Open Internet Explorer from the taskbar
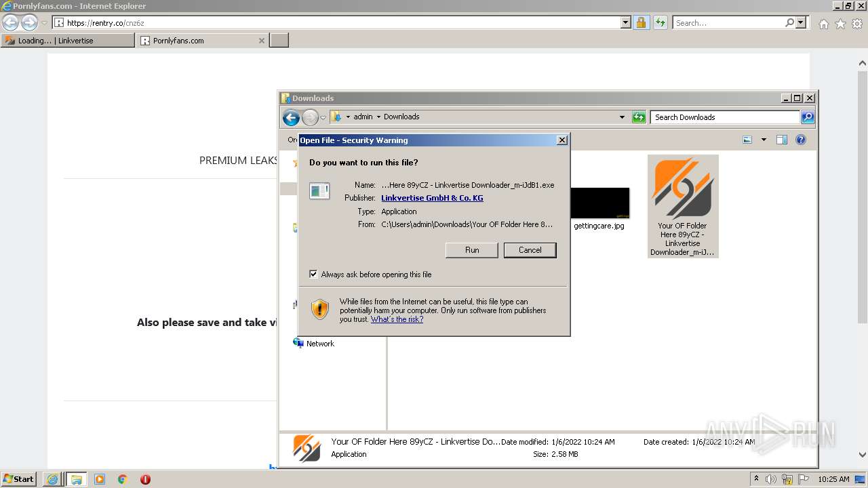Image resolution: width=868 pixels, height=488 pixels. click(x=52, y=479)
